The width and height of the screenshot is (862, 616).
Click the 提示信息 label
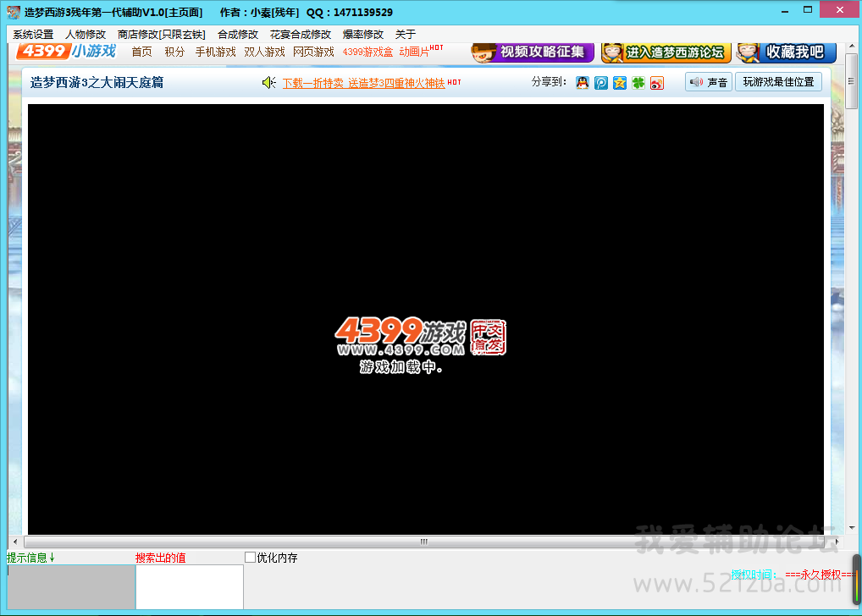[30, 558]
